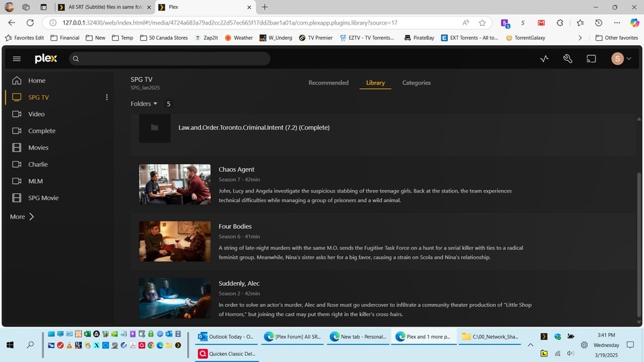This screenshot has width=644, height=362.
Task: Open browser settings ellipsis menu
Action: click(617, 23)
